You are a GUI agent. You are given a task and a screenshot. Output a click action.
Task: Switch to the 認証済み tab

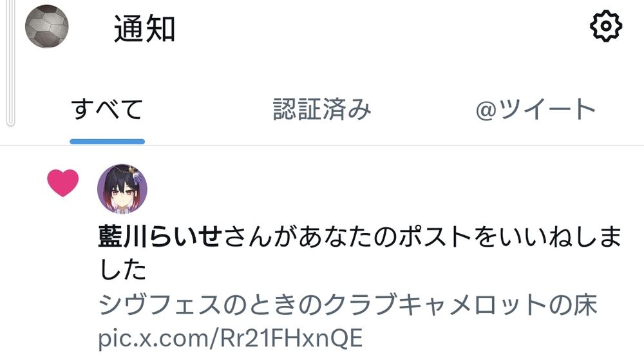coord(322,110)
